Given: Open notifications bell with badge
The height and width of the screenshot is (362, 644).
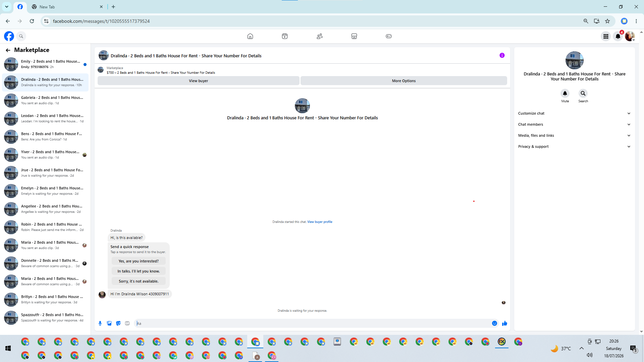Looking at the screenshot, I should point(618,36).
